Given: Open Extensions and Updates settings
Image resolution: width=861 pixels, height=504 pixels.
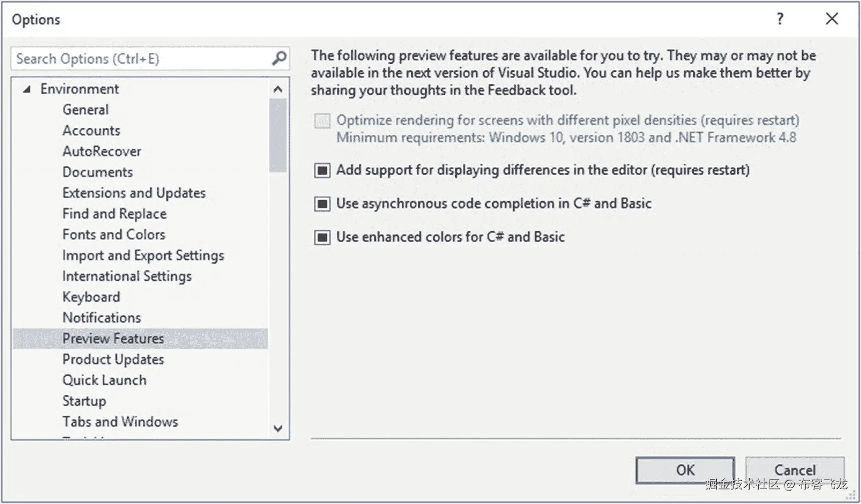Looking at the screenshot, I should point(134,193).
